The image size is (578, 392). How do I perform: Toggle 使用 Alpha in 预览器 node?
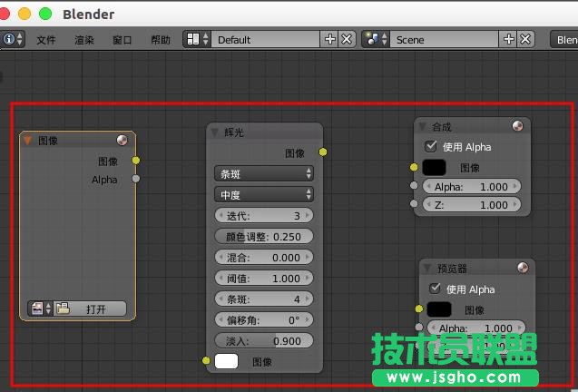[x=435, y=289]
